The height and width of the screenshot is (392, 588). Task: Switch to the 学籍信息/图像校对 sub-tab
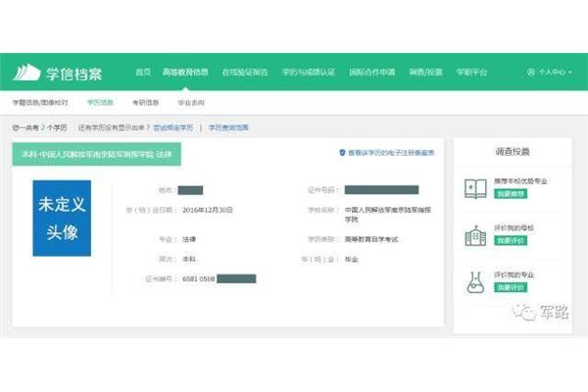tap(40, 102)
